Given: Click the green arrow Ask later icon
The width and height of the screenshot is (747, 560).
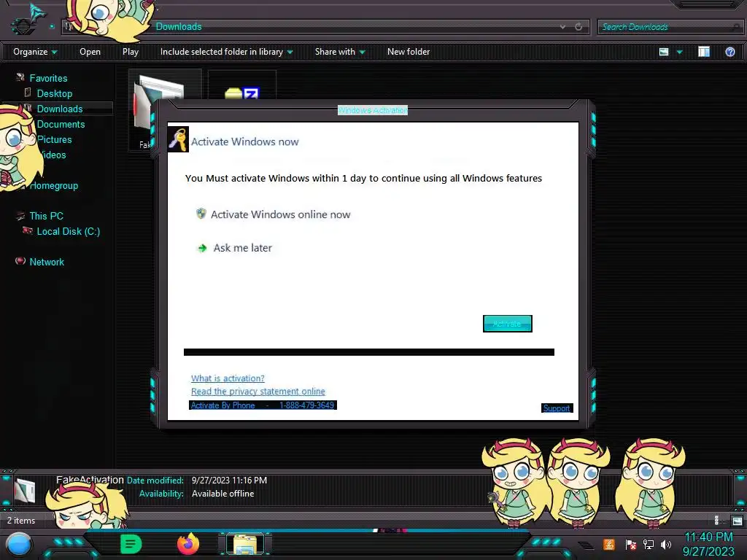Looking at the screenshot, I should [202, 248].
